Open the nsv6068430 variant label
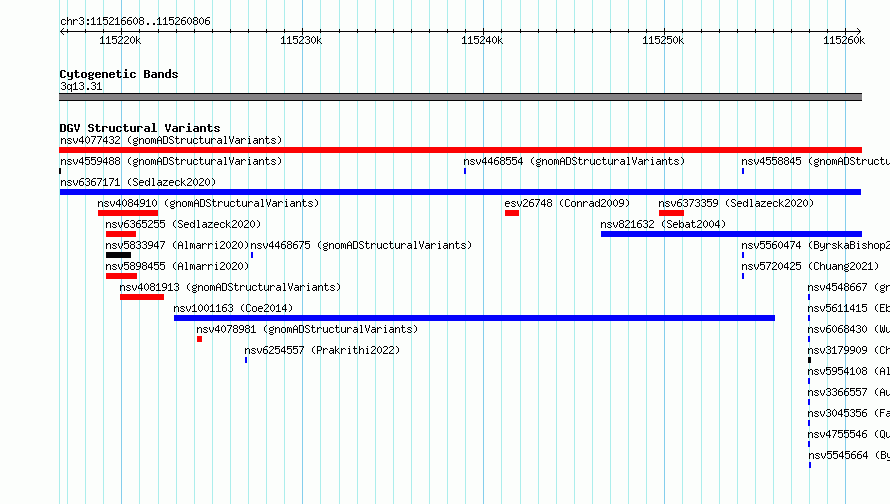890x504 pixels. point(849,329)
